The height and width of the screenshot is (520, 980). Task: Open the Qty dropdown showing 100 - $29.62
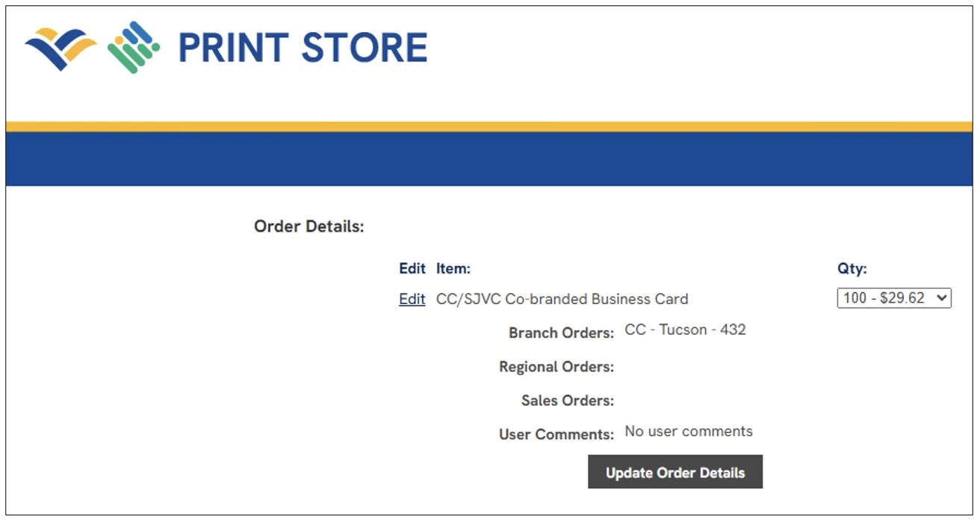893,298
